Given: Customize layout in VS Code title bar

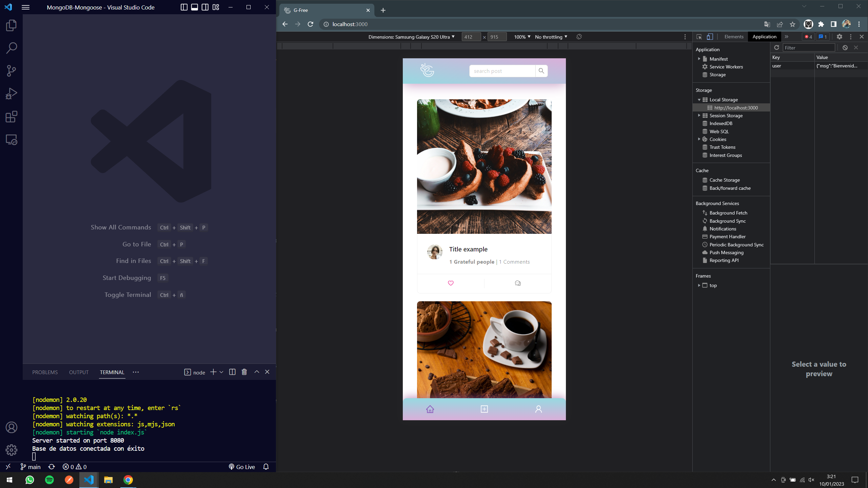Looking at the screenshot, I should coord(216,7).
